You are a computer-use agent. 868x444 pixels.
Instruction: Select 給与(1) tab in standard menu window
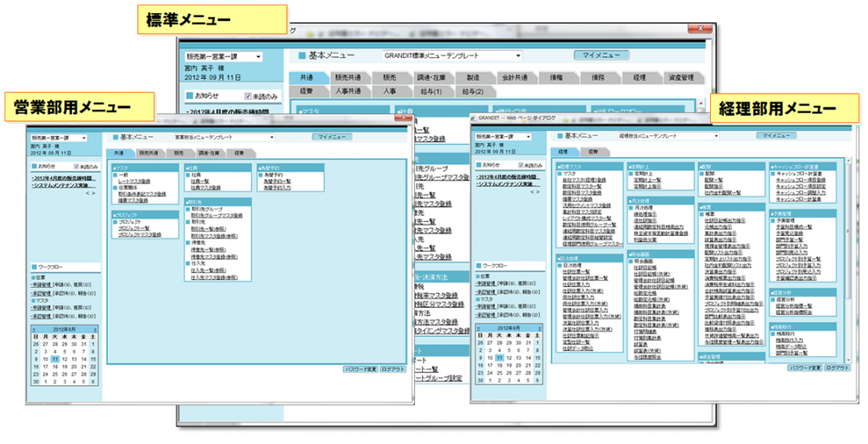click(x=431, y=91)
